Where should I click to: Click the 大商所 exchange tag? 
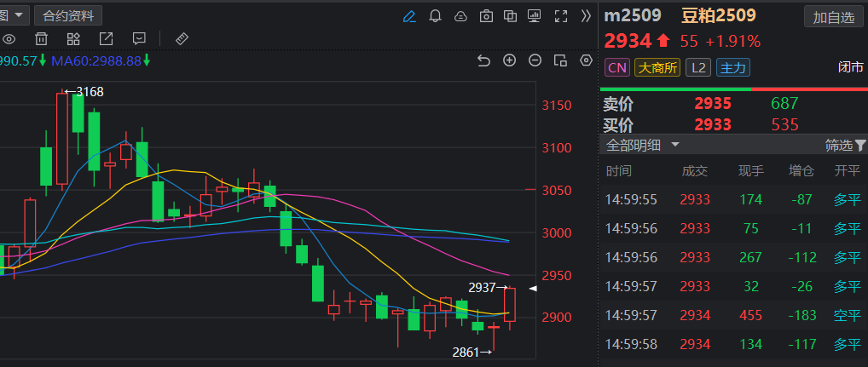click(x=657, y=68)
